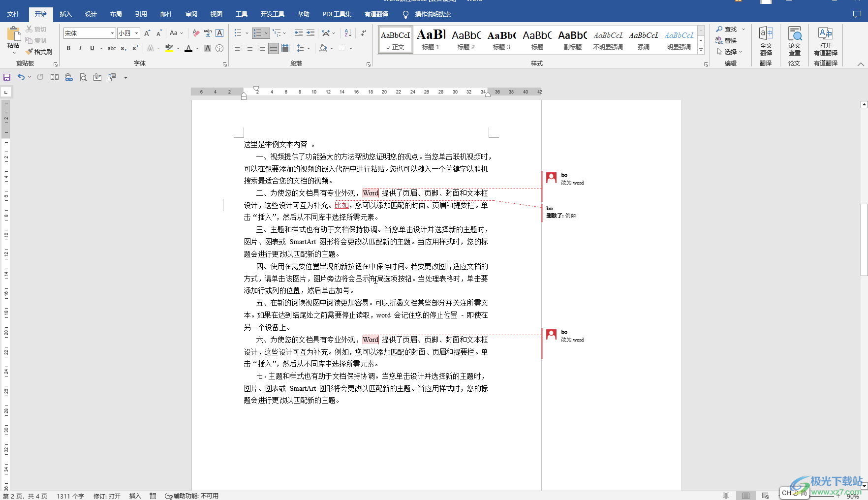Collapse the ribbon with the chevron arrow
The width and height of the screenshot is (868, 500).
coord(861,64)
